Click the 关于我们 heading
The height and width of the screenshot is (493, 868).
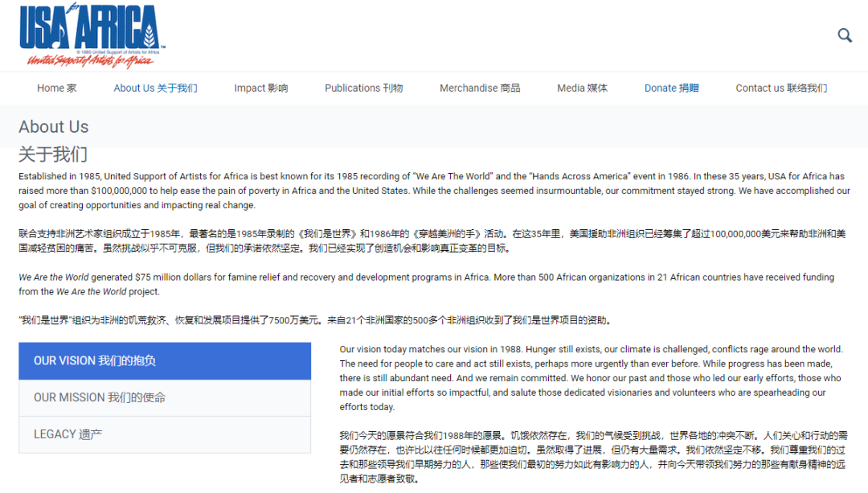coord(53,154)
